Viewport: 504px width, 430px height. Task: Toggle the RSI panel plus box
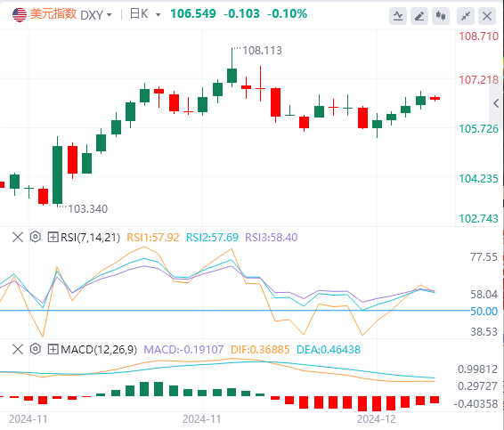pos(53,237)
